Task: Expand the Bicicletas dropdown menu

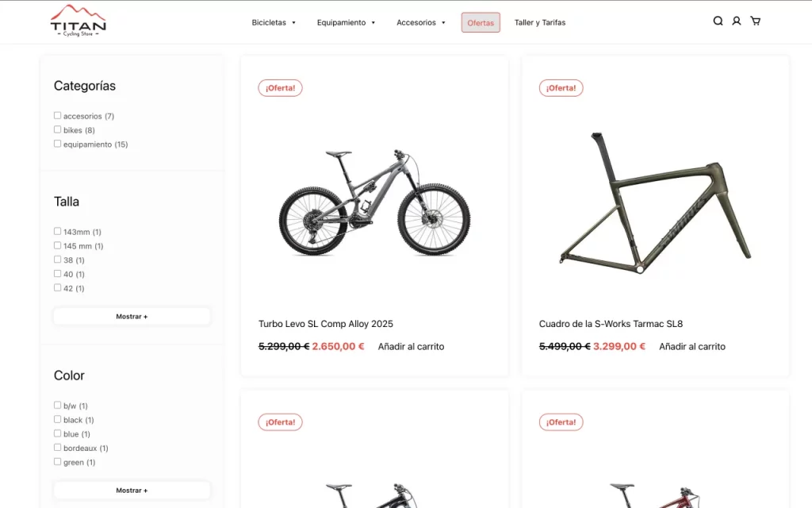Action: pyautogui.click(x=274, y=22)
